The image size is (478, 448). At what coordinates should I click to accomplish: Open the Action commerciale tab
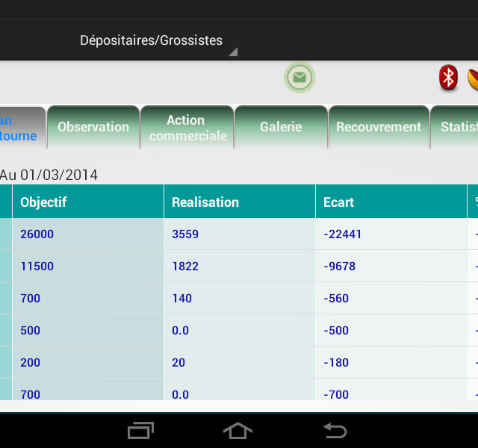(187, 127)
